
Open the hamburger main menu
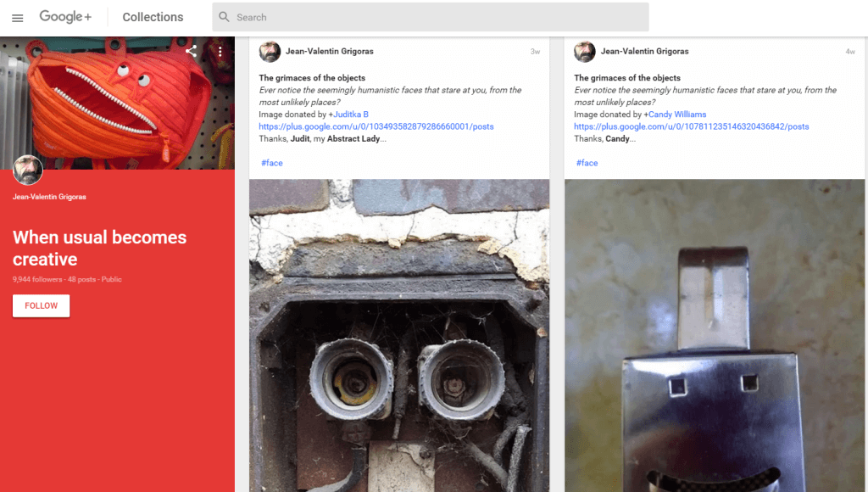tap(17, 18)
